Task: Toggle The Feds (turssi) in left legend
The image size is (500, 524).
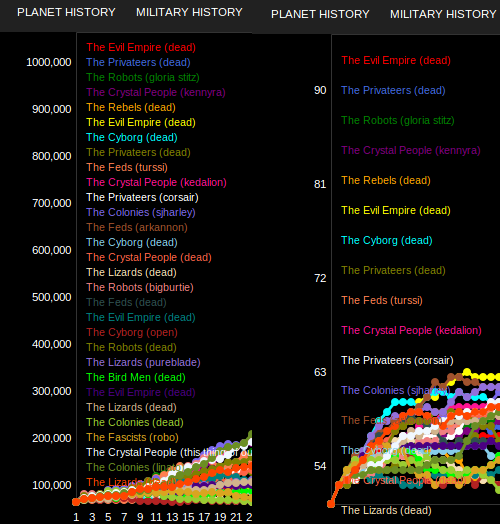Action: tap(127, 167)
